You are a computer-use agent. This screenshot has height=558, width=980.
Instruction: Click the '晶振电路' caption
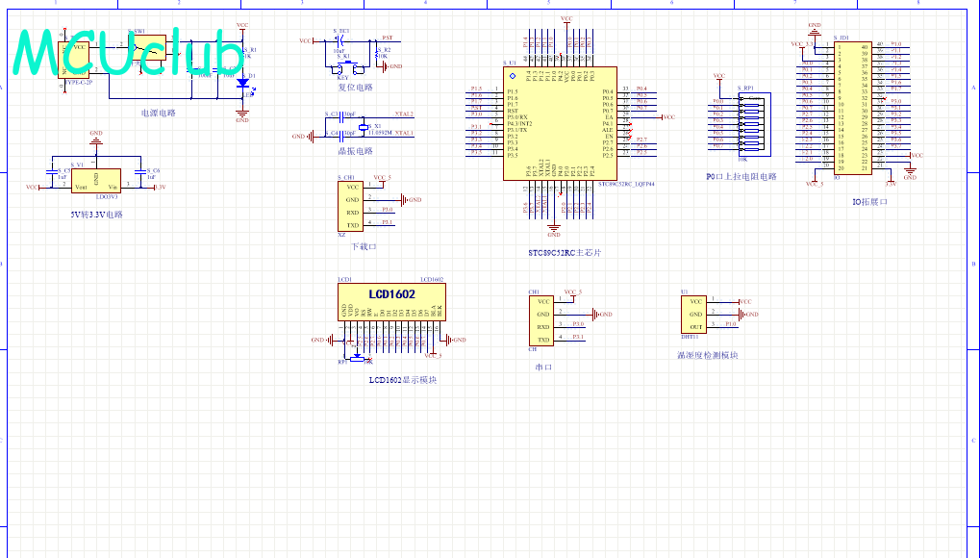click(x=356, y=151)
